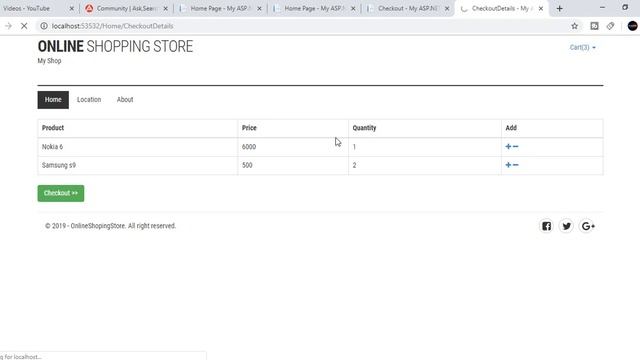This screenshot has height=360, width=640.
Task: Decrease quantity of Nokia 6 with minus icon
Action: [516, 147]
